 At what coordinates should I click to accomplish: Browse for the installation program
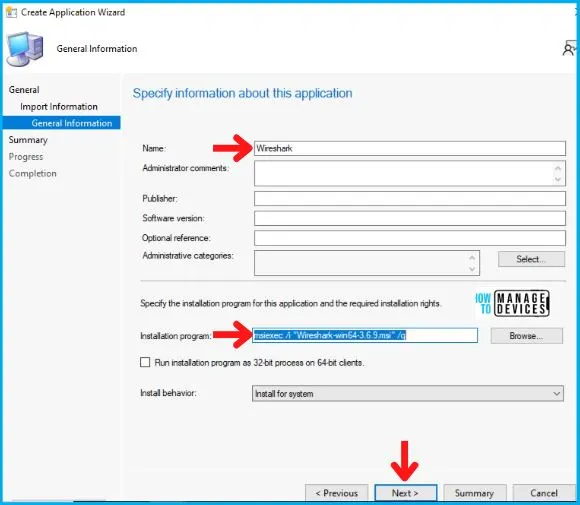[527, 336]
